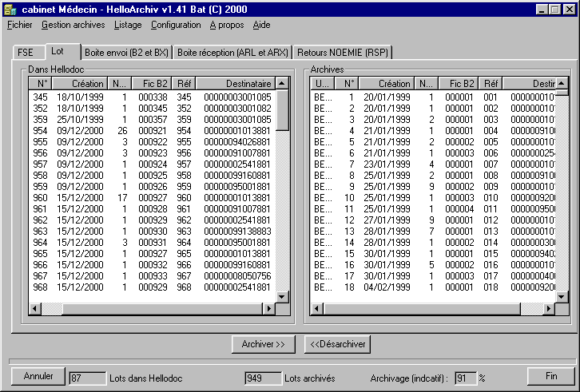
Task: Select lot 958 row
Action: click(152, 176)
